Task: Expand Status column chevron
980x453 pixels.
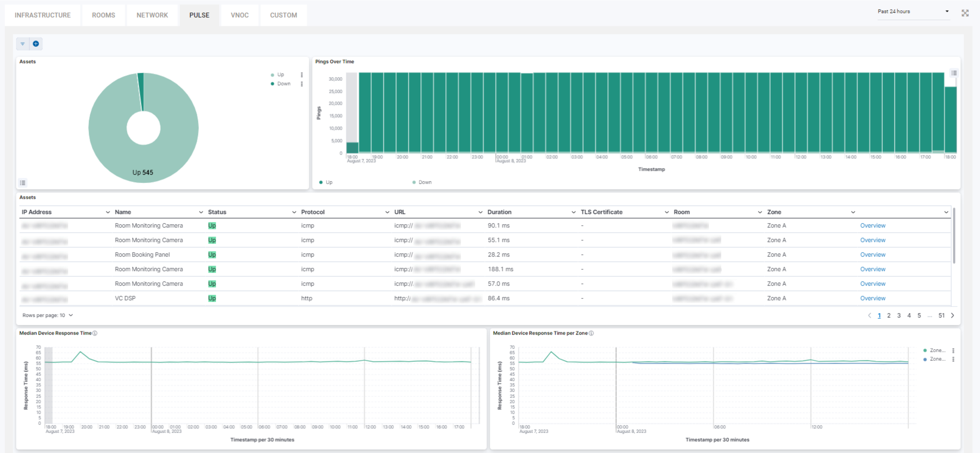Action: click(294, 212)
